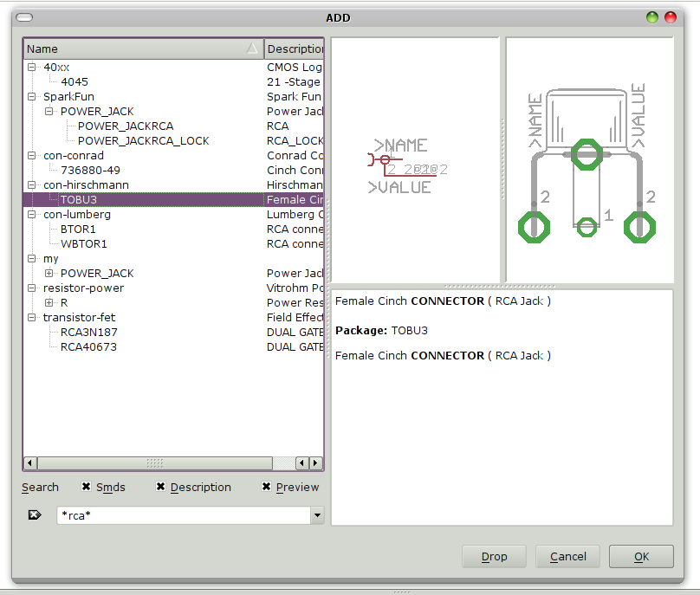This screenshot has height=595, width=700.
Task: Click the green maximize button in title bar
Action: (x=652, y=17)
